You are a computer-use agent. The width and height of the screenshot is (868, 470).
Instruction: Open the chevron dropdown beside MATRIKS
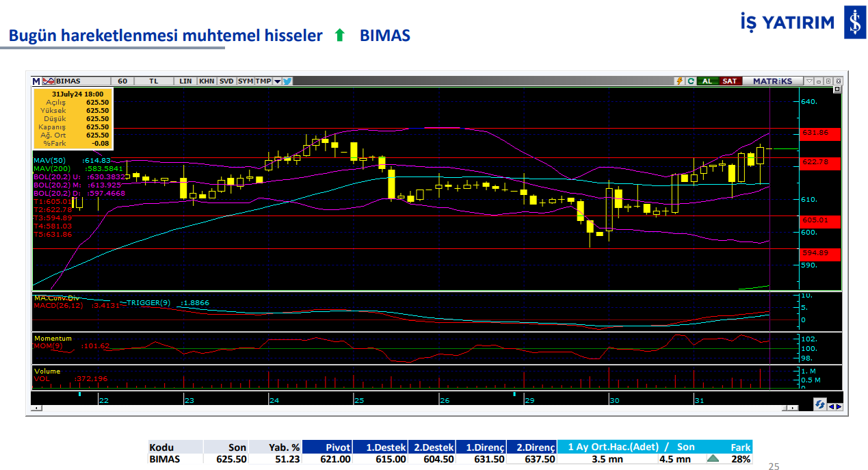point(809,81)
